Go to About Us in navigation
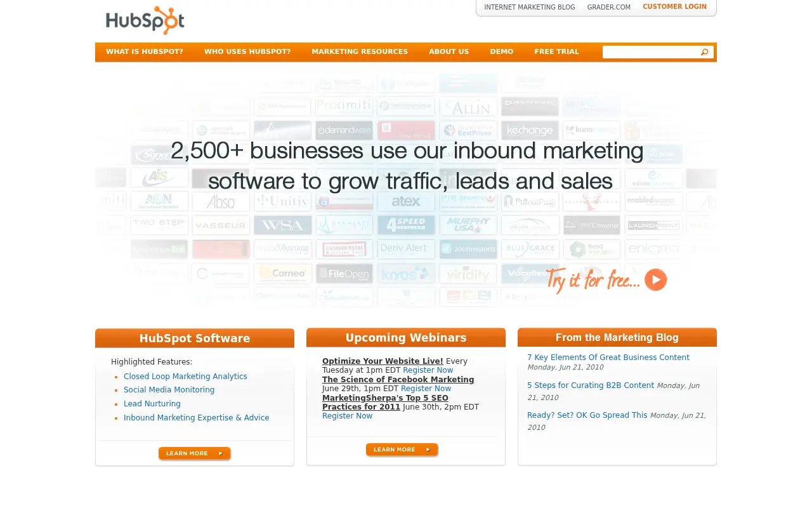Image resolution: width=812 pixels, height=508 pixels. pos(449,52)
